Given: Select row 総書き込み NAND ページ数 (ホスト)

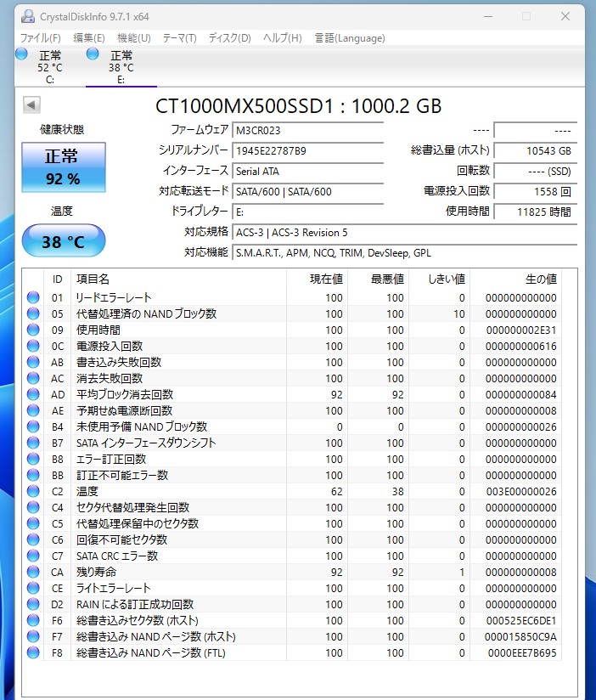Looking at the screenshot, I should pyautogui.click(x=292, y=636).
